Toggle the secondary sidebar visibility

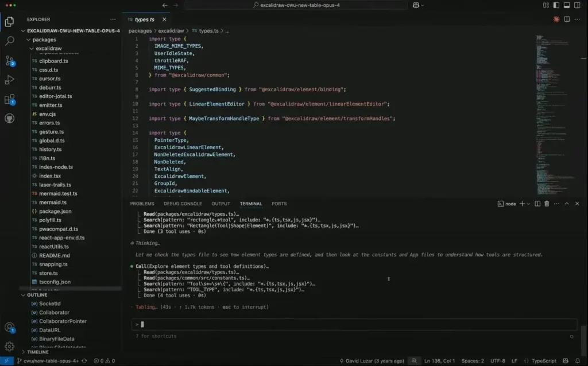[x=578, y=5]
